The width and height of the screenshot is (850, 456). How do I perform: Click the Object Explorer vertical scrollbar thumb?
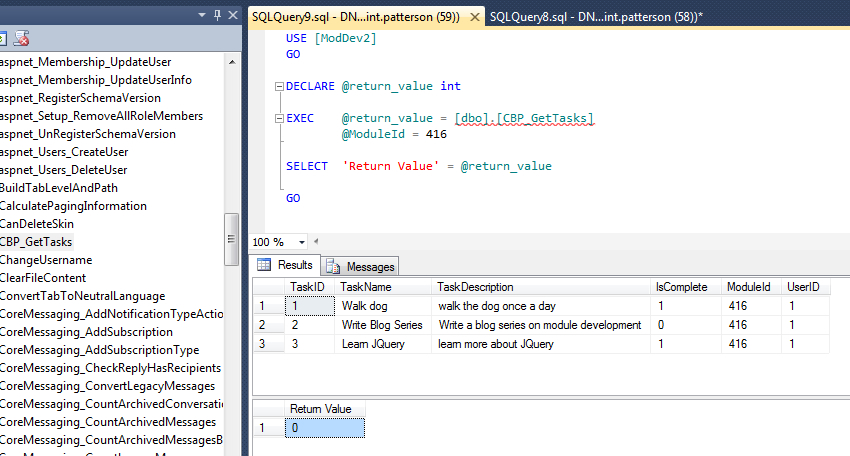coord(231,239)
